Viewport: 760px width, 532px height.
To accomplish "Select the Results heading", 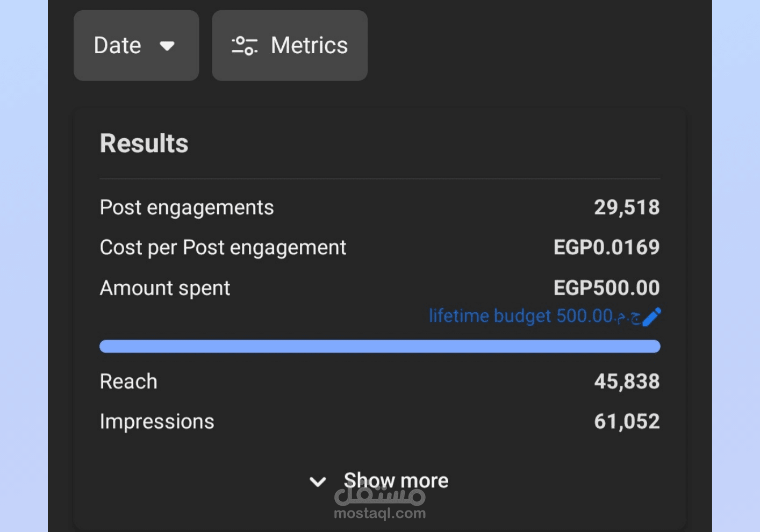I will pyautogui.click(x=144, y=143).
